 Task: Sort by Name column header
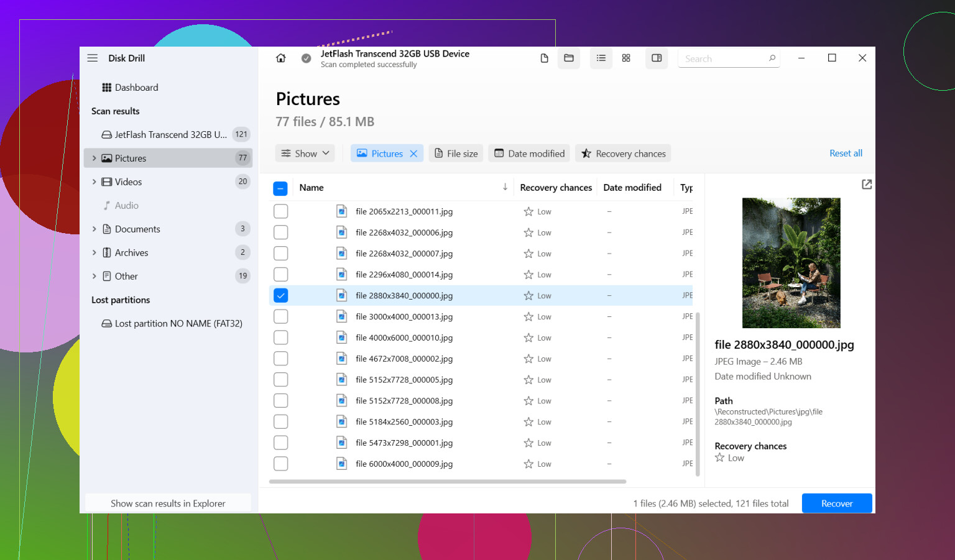pos(311,187)
